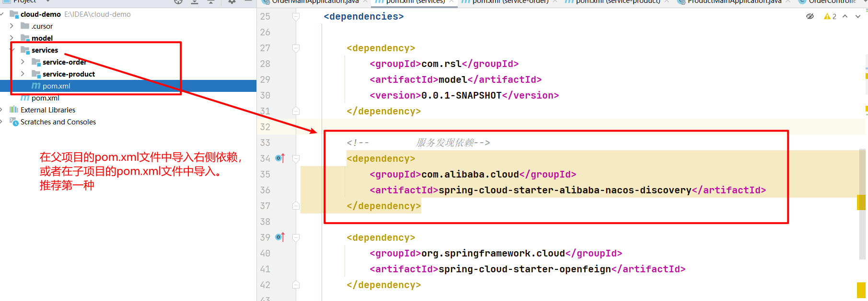Image resolution: width=868 pixels, height=301 pixels.
Task: Fold the dependencies block at line 25
Action: [296, 17]
